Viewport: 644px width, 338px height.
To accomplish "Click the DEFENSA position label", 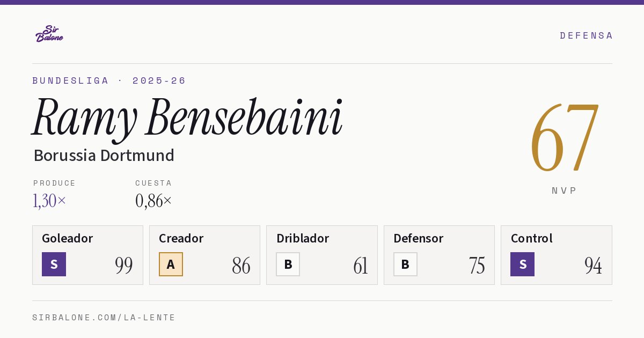I will (586, 35).
